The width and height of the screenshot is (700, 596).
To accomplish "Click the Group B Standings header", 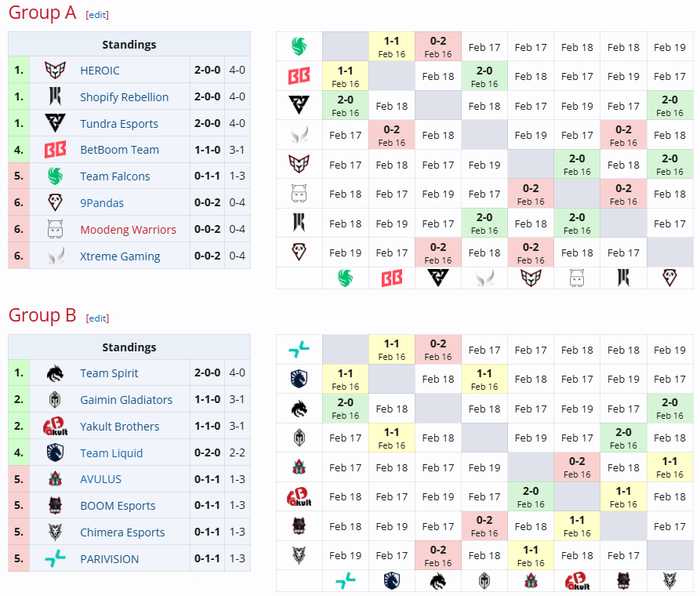I will coord(129,347).
